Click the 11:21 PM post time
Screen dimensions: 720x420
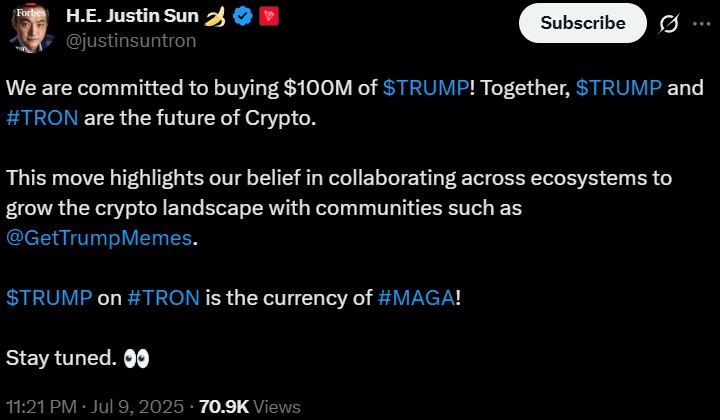(42, 406)
